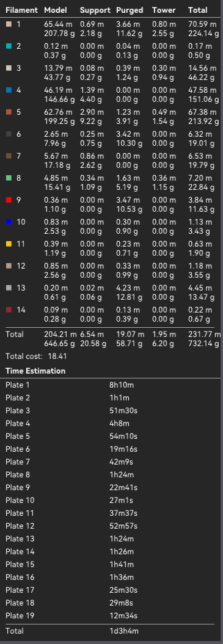Select the Plate 3 row

[110, 411]
